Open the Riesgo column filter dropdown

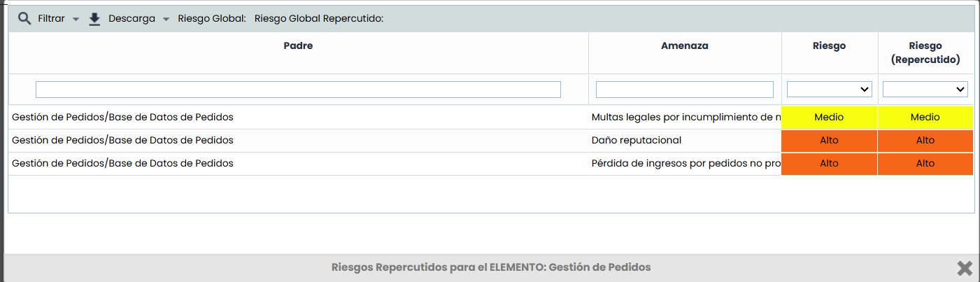829,89
